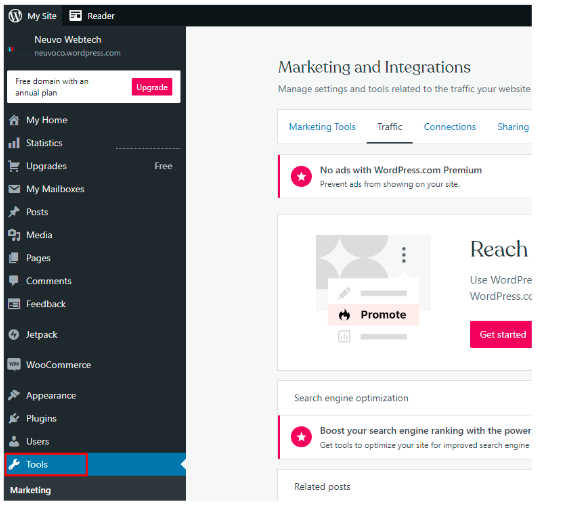Open My Mailboxes envelope icon
Screen dimensions: 566x506
pos(14,189)
